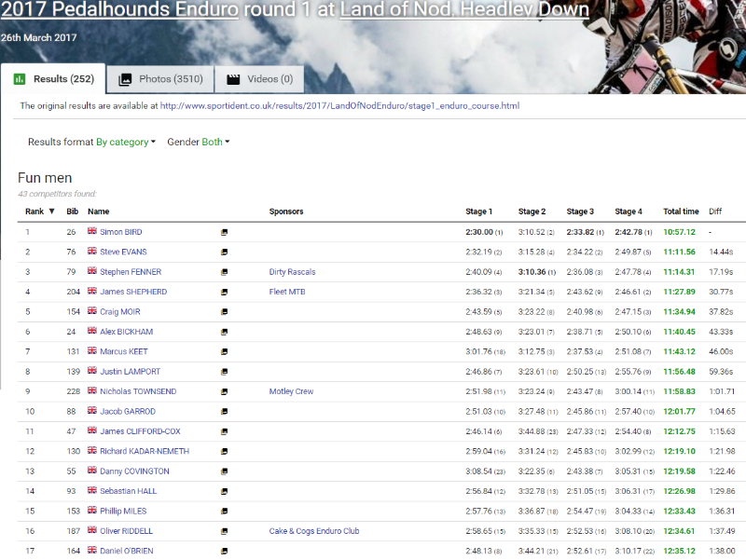This screenshot has height=560, width=746.
Task: Click the photo icon in Craig MOIR's row
Action: pyautogui.click(x=224, y=312)
